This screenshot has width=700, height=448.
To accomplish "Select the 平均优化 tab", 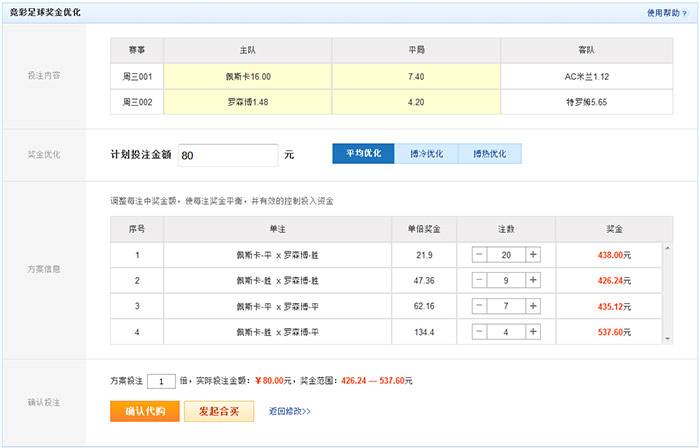I will pos(364,154).
